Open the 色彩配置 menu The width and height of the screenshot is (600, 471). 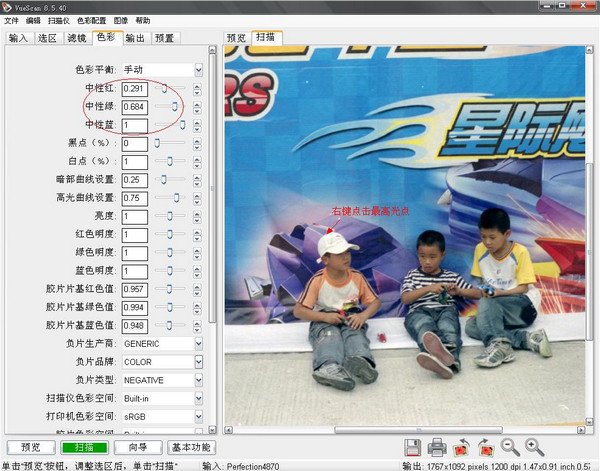(x=91, y=20)
